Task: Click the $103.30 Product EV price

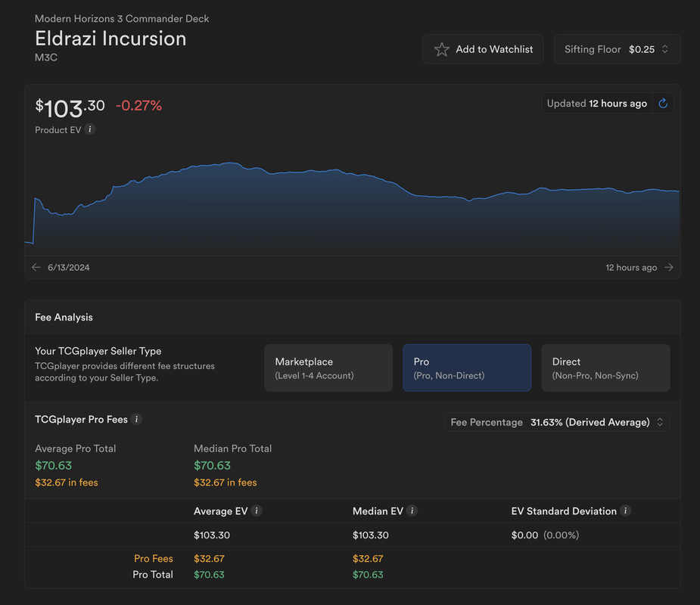Action: click(x=70, y=108)
